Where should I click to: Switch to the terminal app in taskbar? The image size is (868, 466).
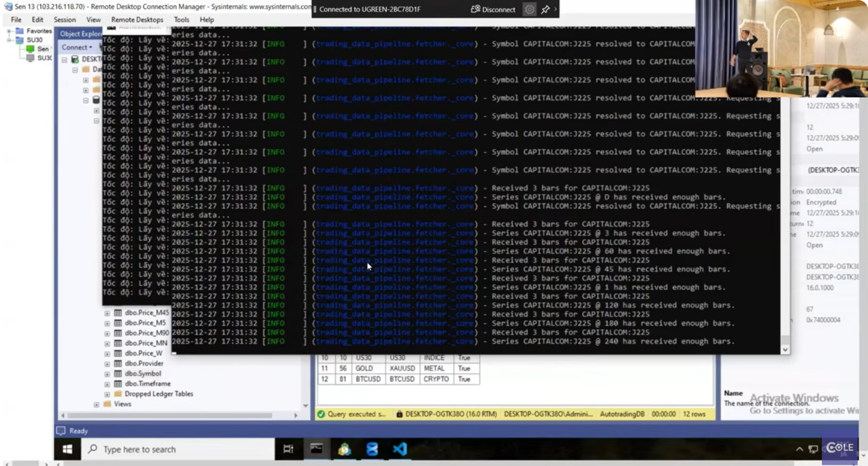[316, 449]
